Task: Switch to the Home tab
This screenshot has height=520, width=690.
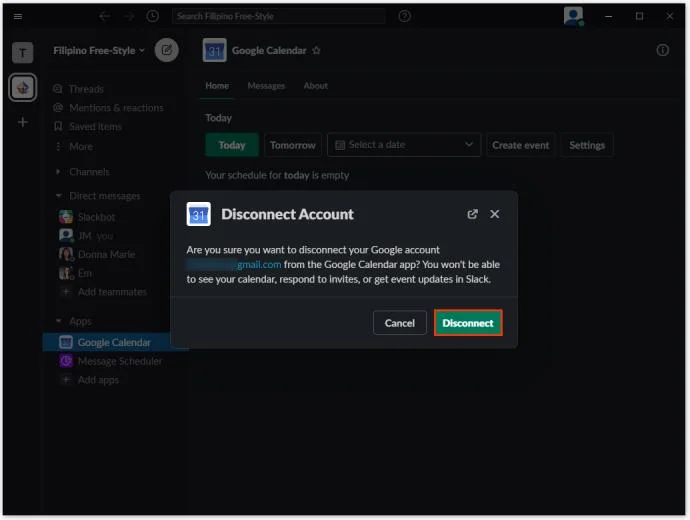Action: (x=217, y=86)
